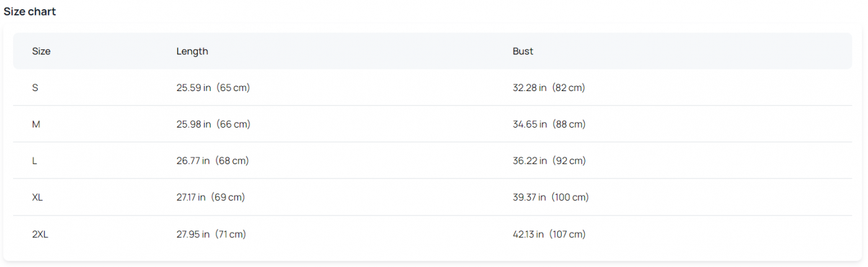Select the 36.22 in bust value
Image resolution: width=868 pixels, height=267 pixels.
(x=529, y=161)
